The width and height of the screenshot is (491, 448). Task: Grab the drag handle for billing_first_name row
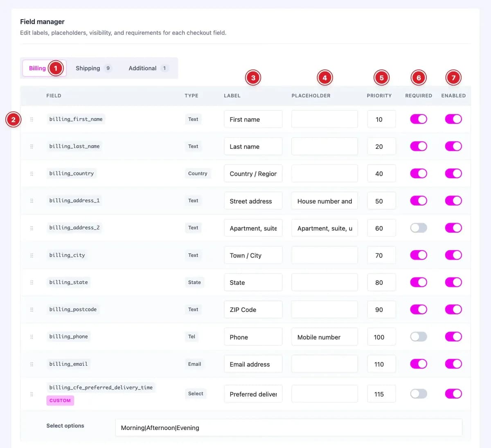coord(32,119)
